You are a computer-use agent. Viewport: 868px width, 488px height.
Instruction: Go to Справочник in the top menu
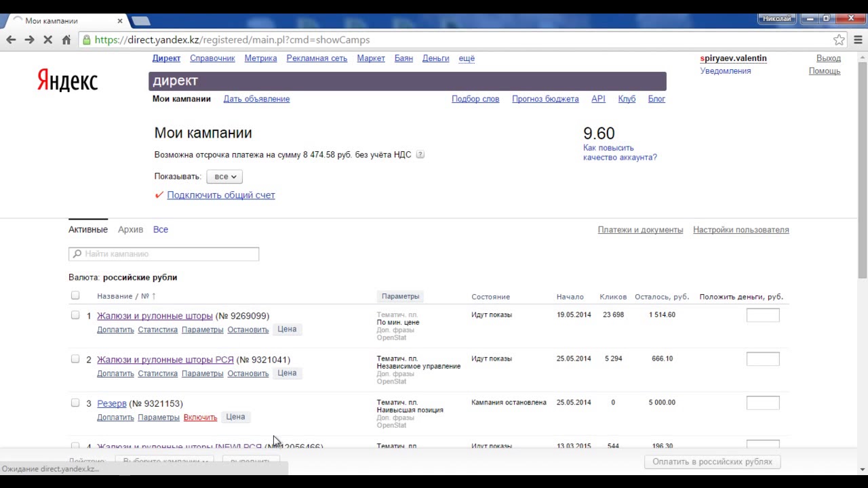[212, 58]
